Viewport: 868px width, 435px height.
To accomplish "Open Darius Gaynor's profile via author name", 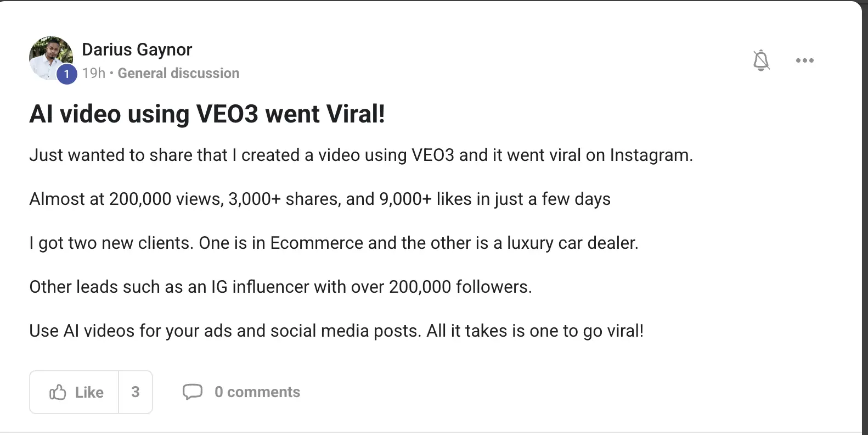I will tap(137, 49).
